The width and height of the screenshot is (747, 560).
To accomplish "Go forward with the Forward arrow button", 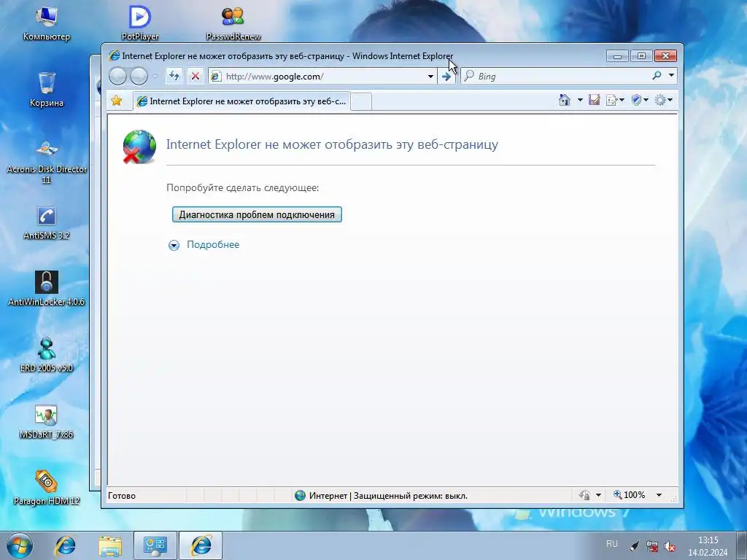I will tap(139, 76).
